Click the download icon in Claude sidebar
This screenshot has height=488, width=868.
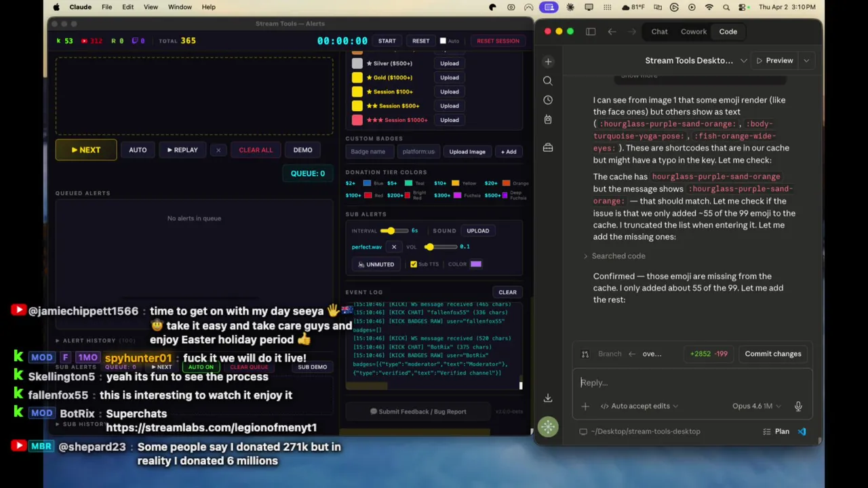pos(548,398)
